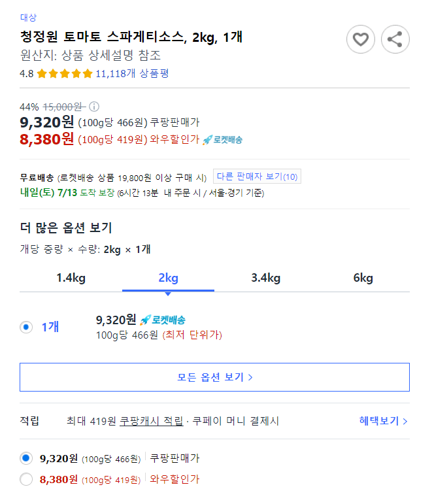
Task: Select the 2kg weight tab
Action: [x=168, y=278]
